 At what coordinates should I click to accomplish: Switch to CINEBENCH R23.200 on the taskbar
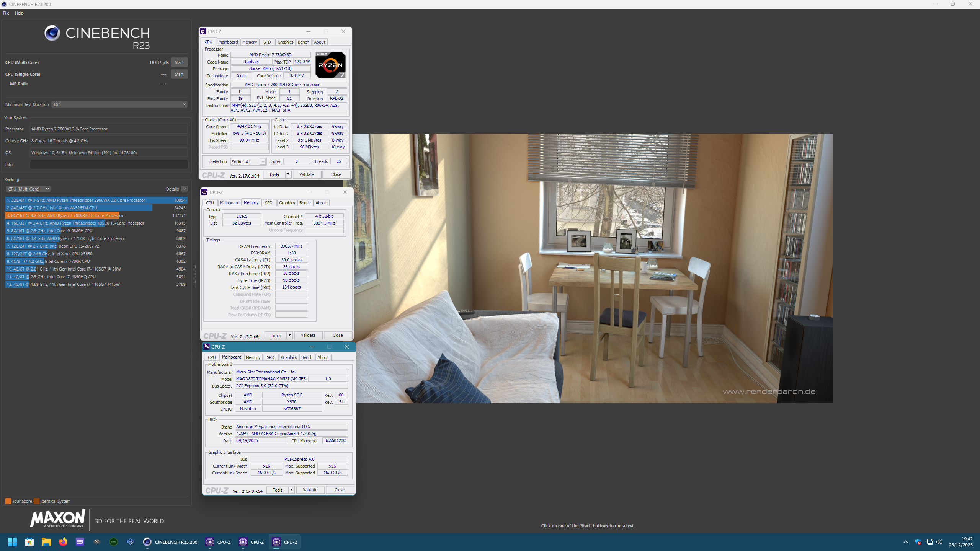pyautogui.click(x=170, y=542)
